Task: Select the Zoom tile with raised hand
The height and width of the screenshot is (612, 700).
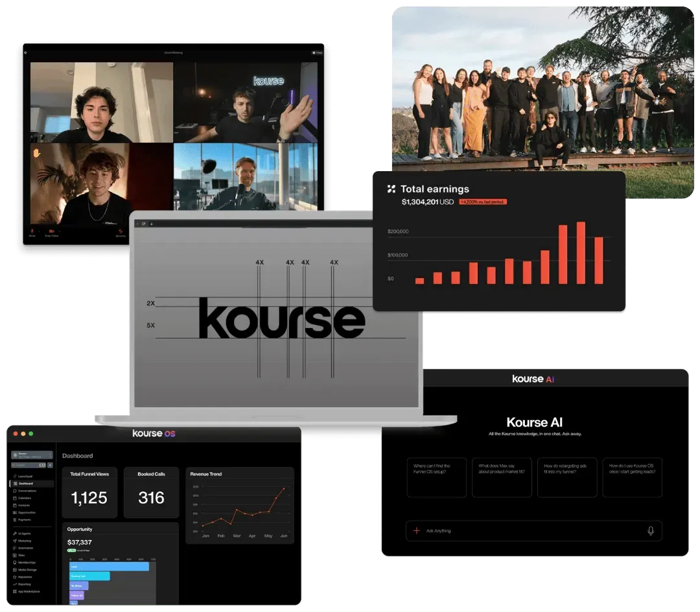Action: click(x=102, y=183)
